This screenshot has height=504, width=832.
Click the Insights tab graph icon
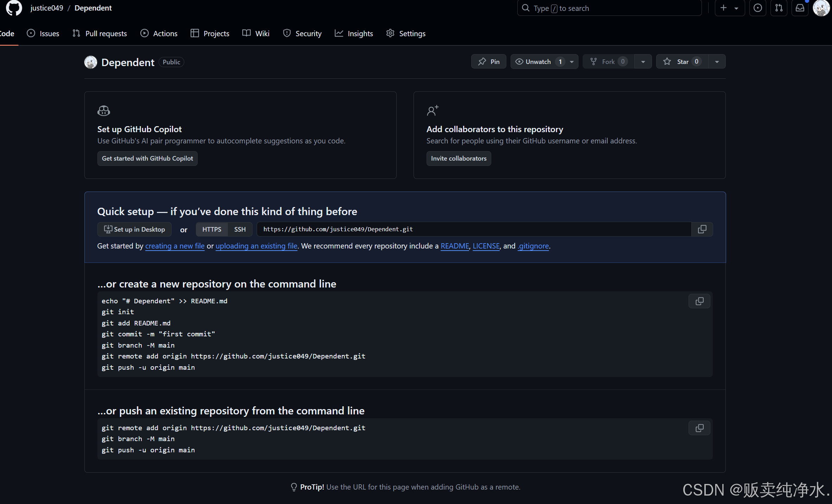(x=339, y=33)
